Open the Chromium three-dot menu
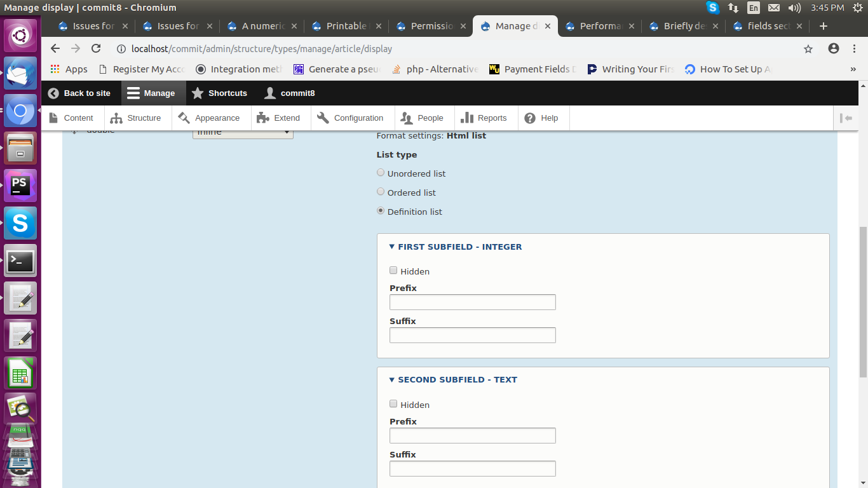The image size is (868, 488). click(856, 48)
